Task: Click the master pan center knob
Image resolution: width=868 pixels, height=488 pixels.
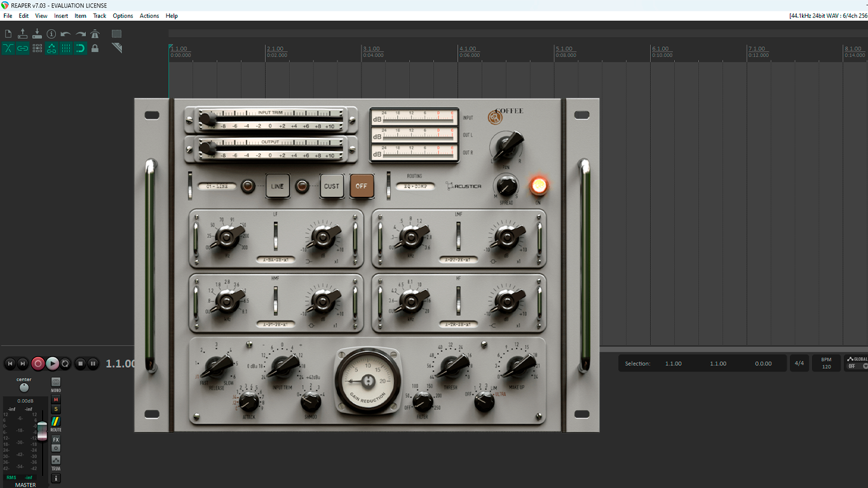Action: pyautogui.click(x=24, y=388)
